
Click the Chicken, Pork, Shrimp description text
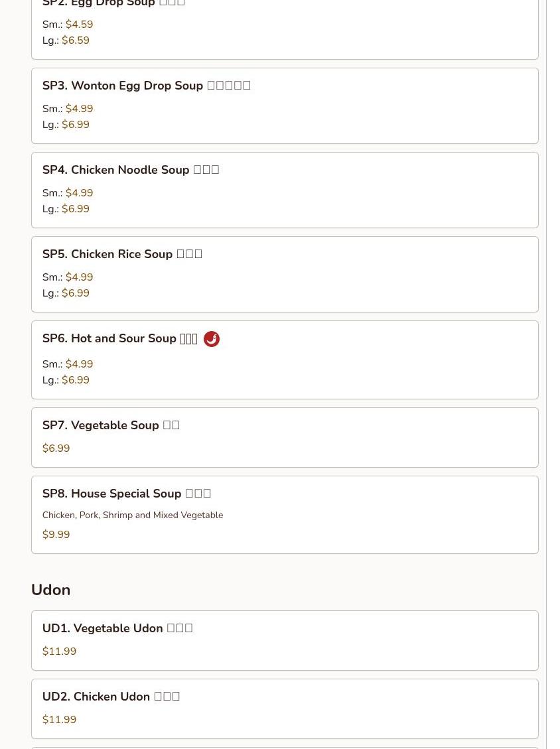[133, 515]
